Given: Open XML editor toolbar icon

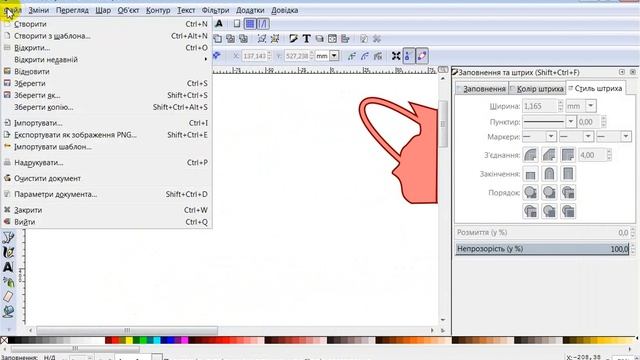Looking at the screenshot, I should coord(332,39).
